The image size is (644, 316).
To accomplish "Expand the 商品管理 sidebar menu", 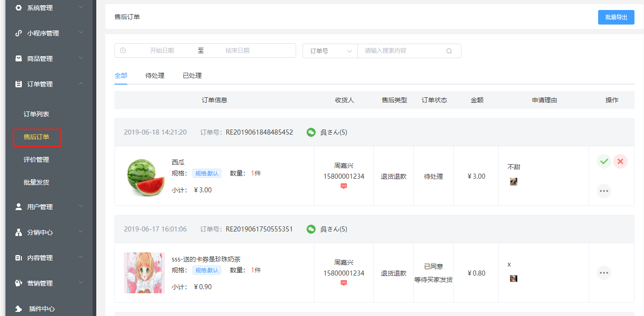I will click(x=49, y=59).
